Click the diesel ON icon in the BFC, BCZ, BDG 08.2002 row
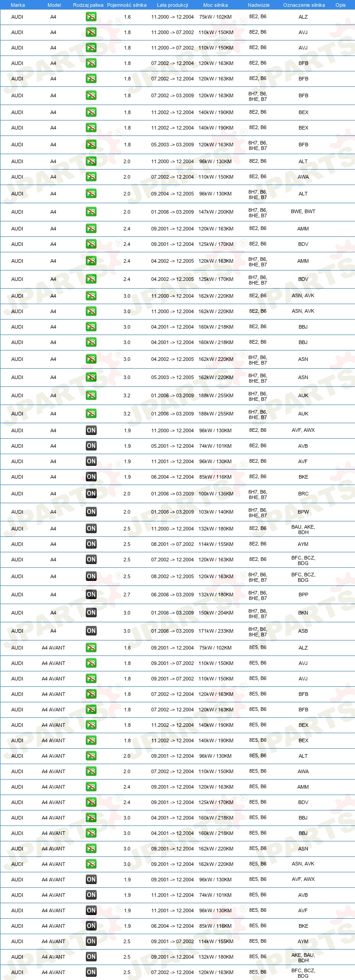Screen dimensions: 355x980 click(x=91, y=576)
